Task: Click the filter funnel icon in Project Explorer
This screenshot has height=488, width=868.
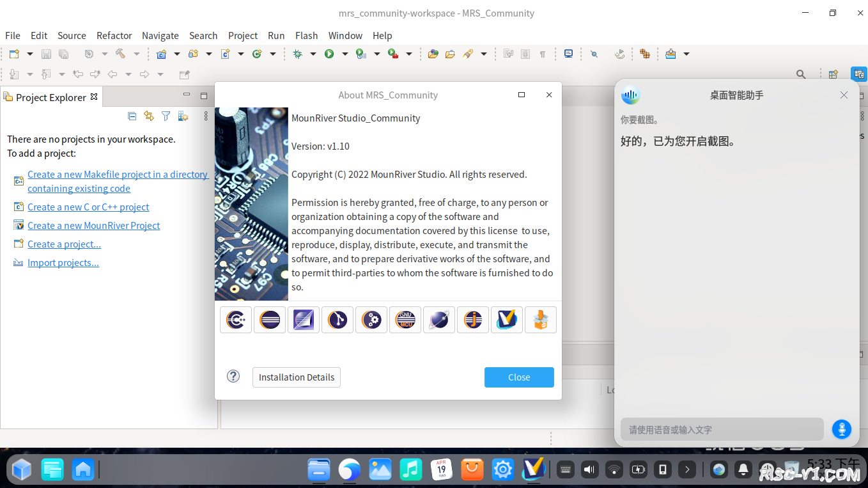Action: coord(166,116)
